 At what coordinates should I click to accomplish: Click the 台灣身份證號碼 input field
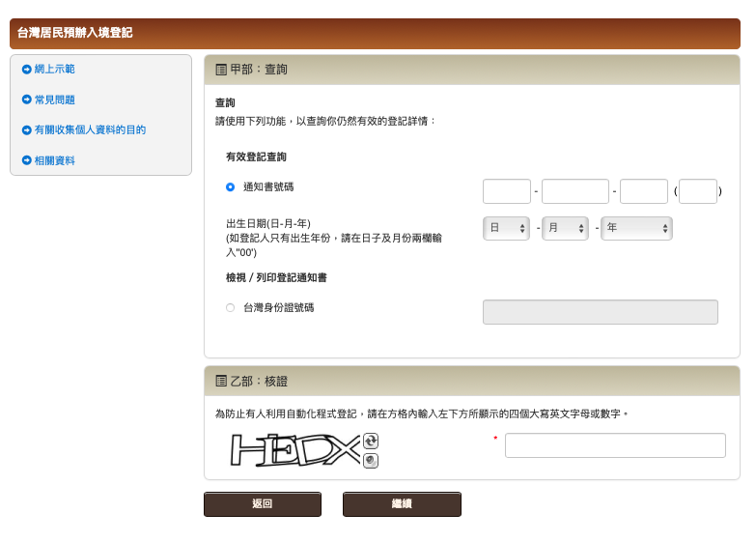(601, 312)
